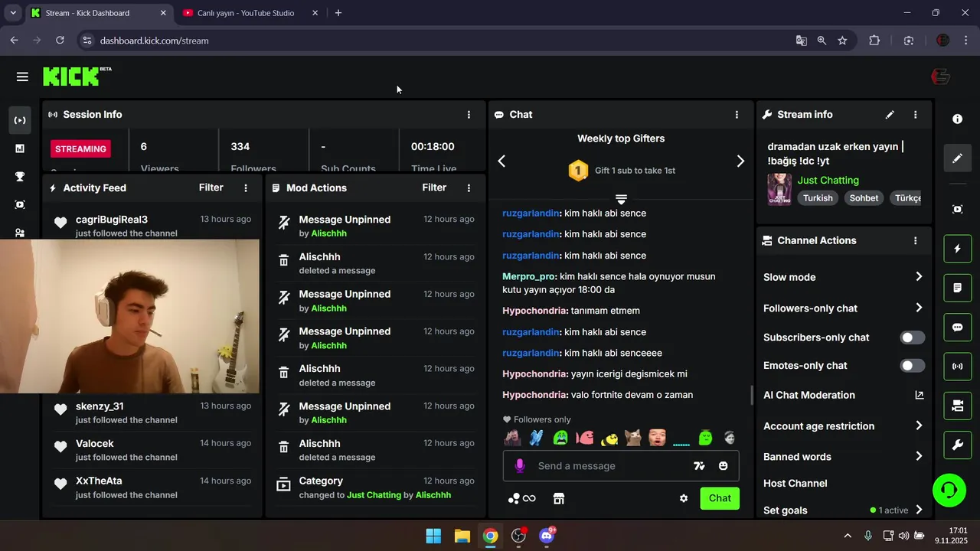
Task: Bookmark this page with the star icon
Action: pos(842,41)
